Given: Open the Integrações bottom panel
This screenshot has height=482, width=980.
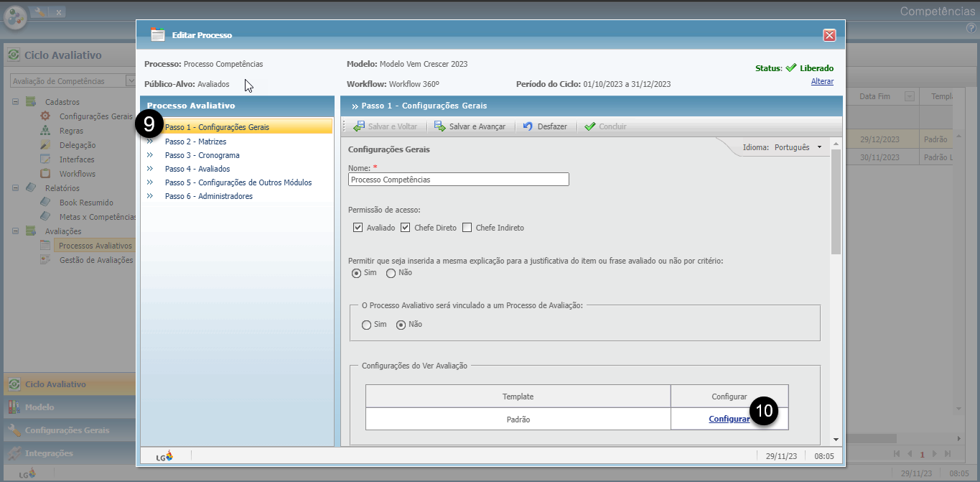Looking at the screenshot, I should point(70,453).
